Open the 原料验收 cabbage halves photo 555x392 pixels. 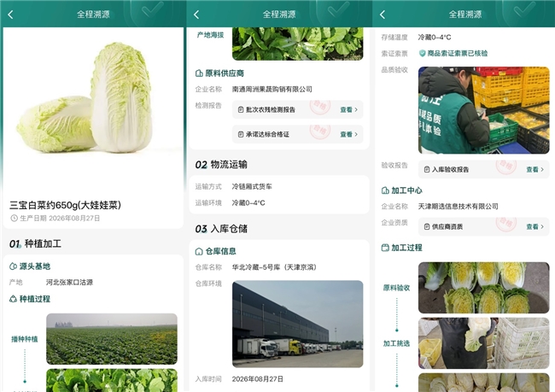[484, 288]
